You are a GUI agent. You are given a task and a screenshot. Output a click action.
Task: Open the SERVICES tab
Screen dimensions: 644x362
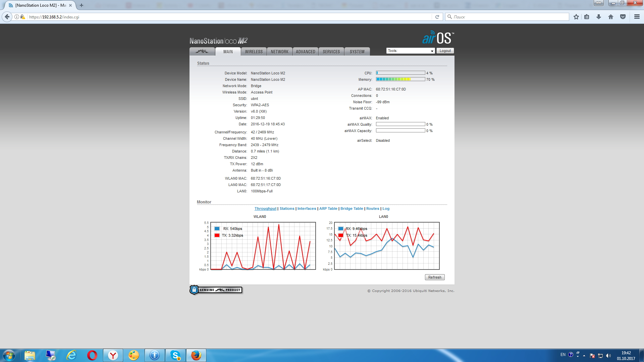[x=331, y=52]
